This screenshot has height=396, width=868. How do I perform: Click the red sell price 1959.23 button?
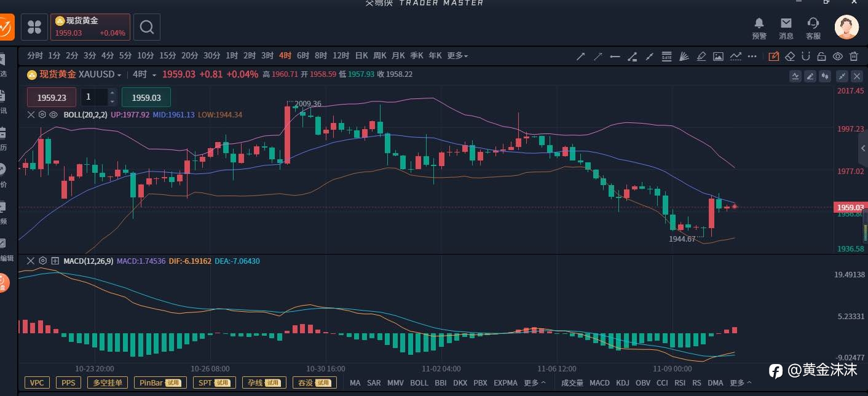coord(52,97)
